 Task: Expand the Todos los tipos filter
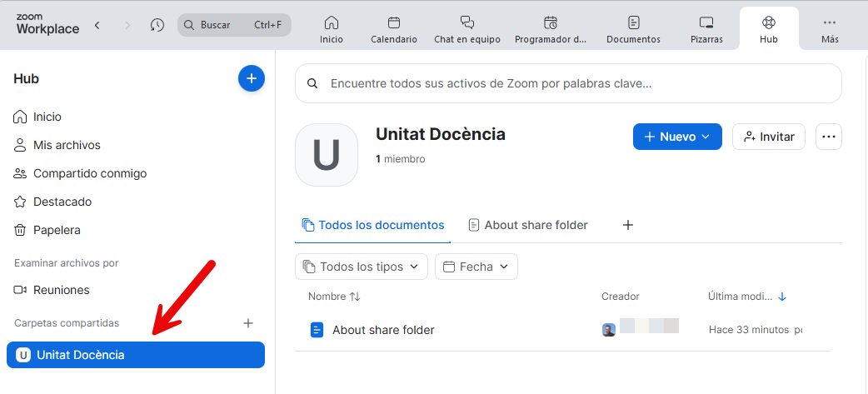pos(362,267)
